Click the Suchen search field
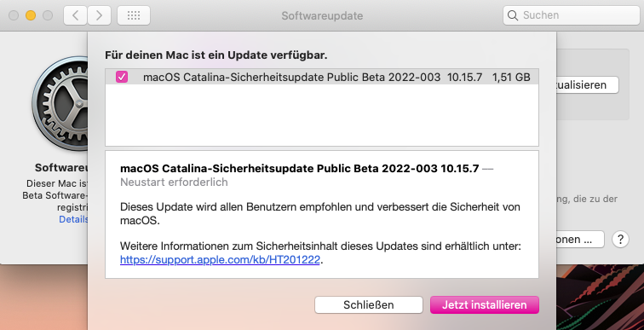This screenshot has height=330, width=644. (x=572, y=15)
